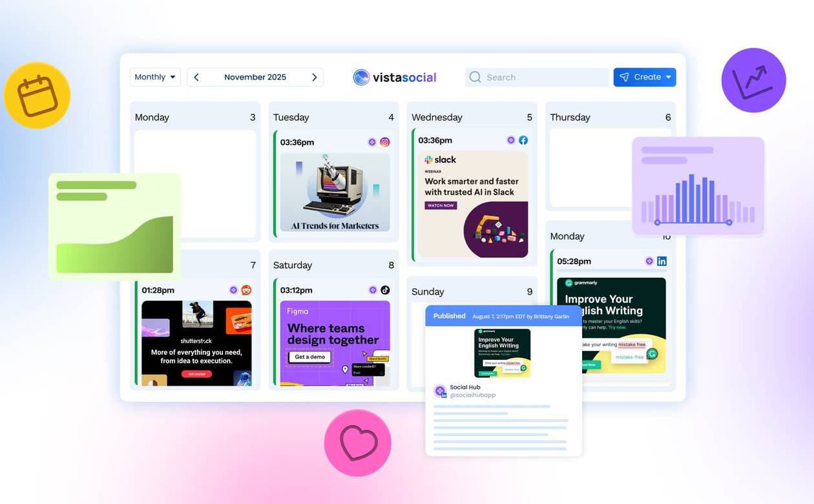
Task: Click the purple badge on Tuesday 03:36pm post
Action: (372, 142)
